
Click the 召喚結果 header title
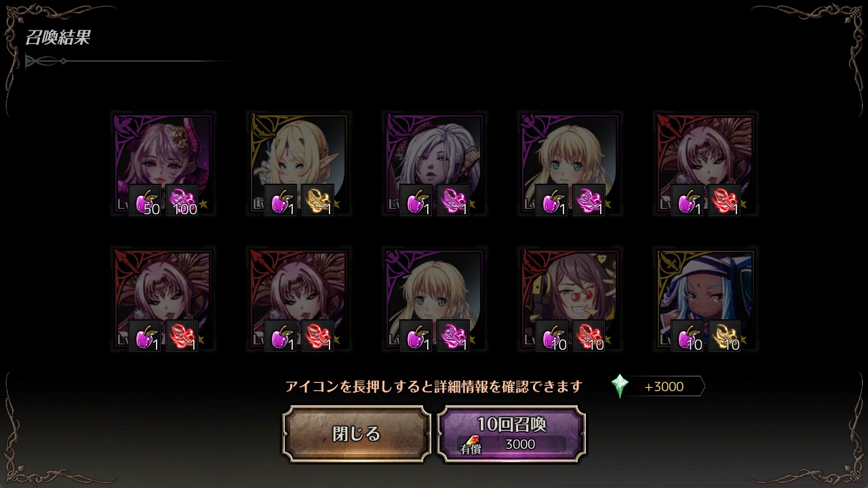pyautogui.click(x=58, y=37)
